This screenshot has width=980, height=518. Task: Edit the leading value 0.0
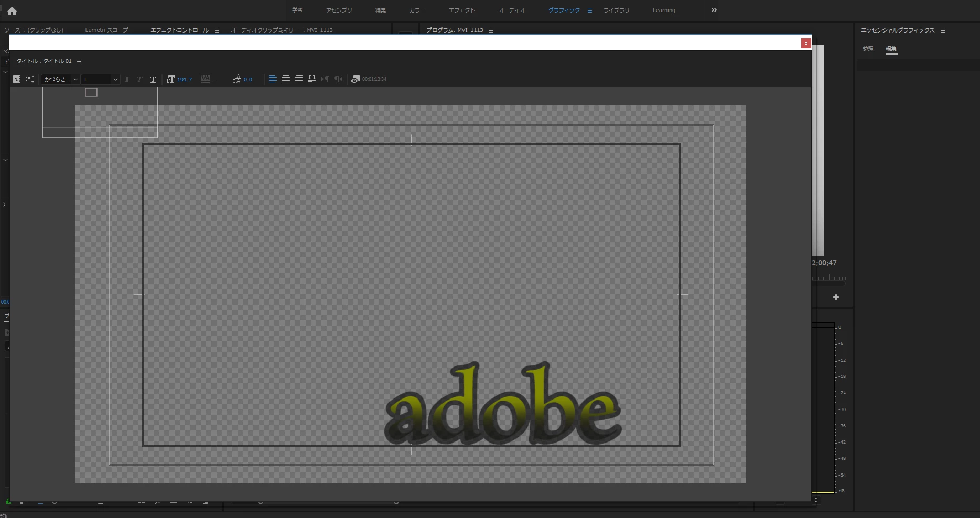[x=248, y=79]
